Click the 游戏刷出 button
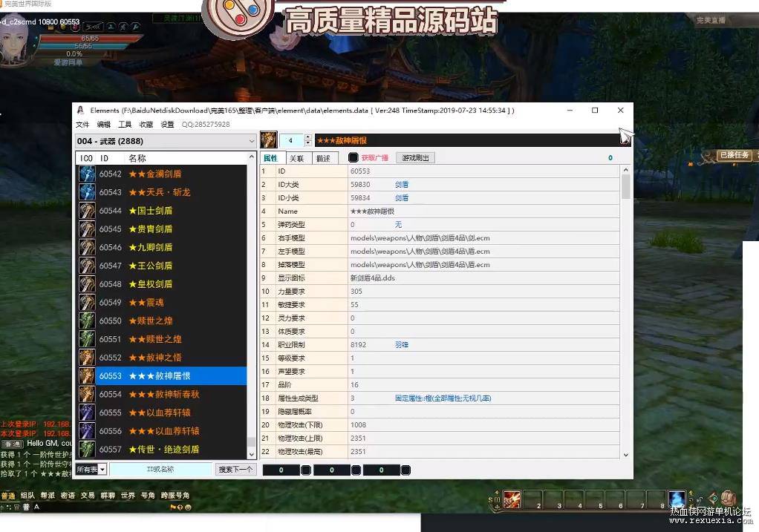The image size is (759, 532). click(x=415, y=158)
